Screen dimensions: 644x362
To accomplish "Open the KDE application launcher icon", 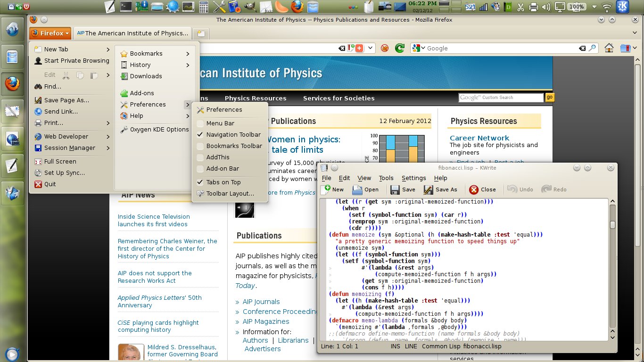I will (x=623, y=7).
